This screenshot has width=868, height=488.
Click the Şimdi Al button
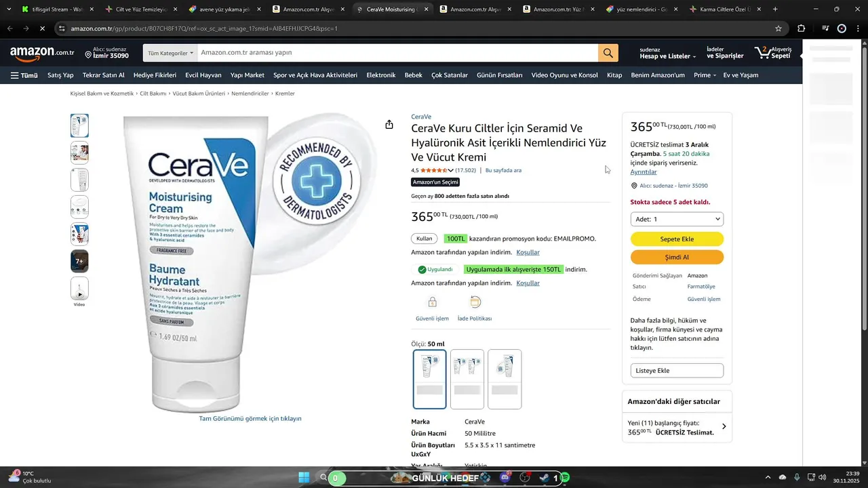pos(677,258)
